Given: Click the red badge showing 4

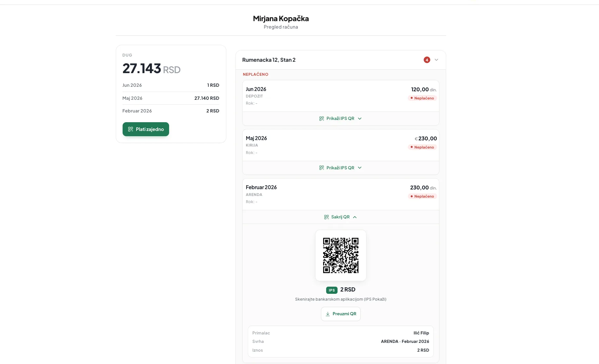Looking at the screenshot, I should 427,60.
